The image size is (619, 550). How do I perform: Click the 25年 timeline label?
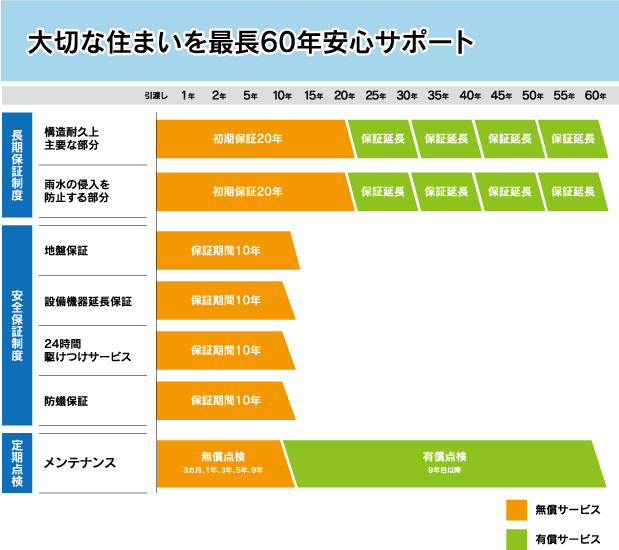click(375, 96)
